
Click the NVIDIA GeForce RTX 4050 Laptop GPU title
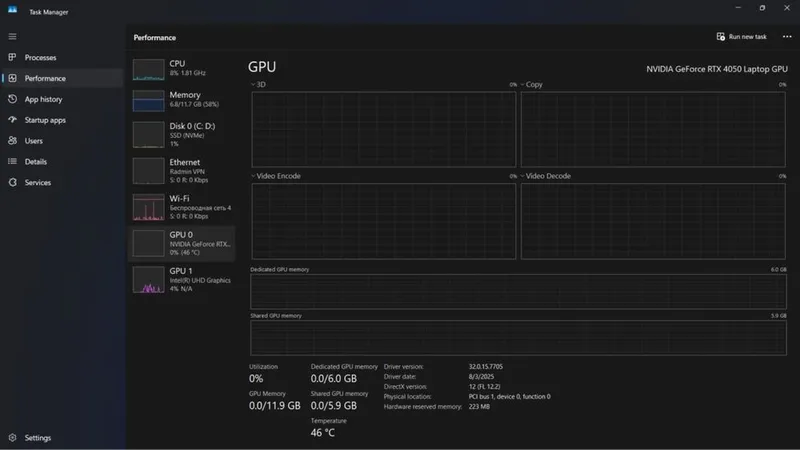point(717,69)
